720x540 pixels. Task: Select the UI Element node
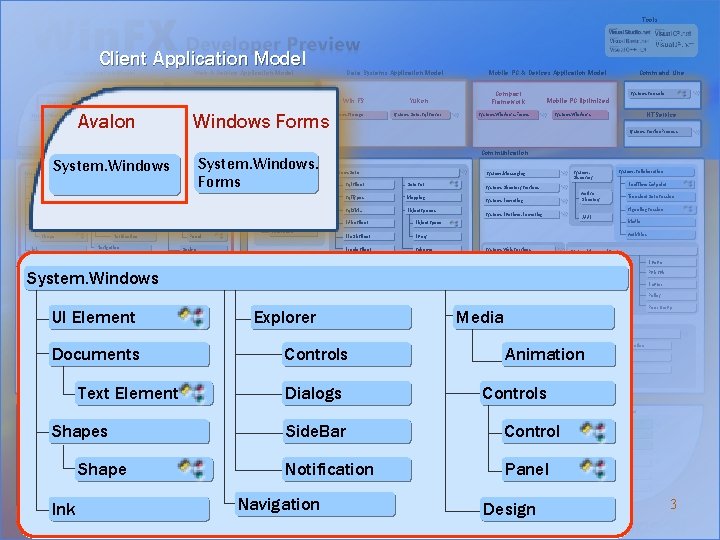[129, 317]
